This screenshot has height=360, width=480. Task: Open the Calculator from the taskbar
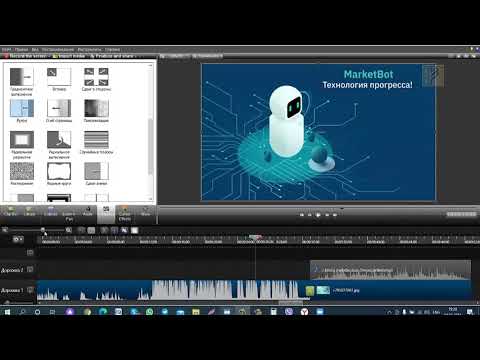point(273,312)
